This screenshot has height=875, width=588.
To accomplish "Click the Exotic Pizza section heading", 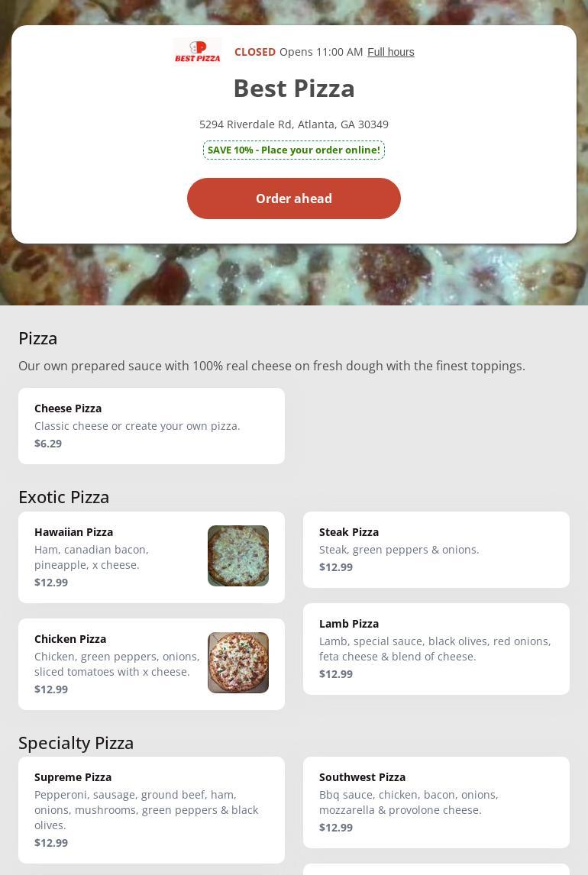I will click(x=63, y=496).
